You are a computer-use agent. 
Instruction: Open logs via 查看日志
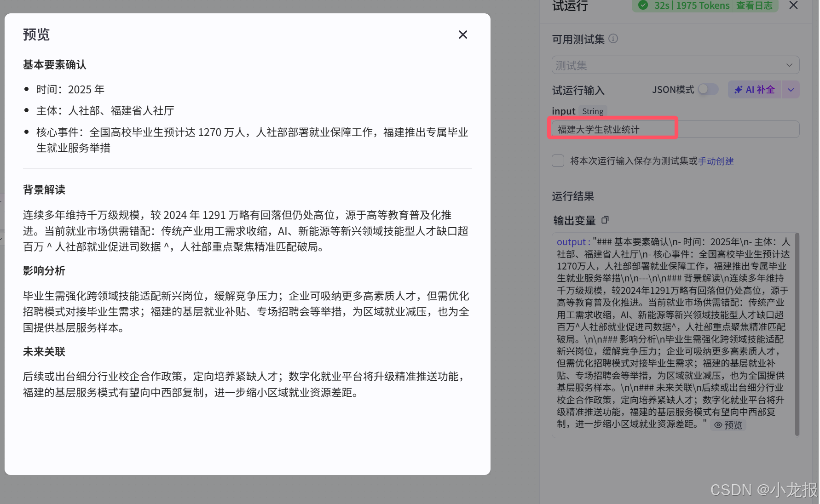755,6
